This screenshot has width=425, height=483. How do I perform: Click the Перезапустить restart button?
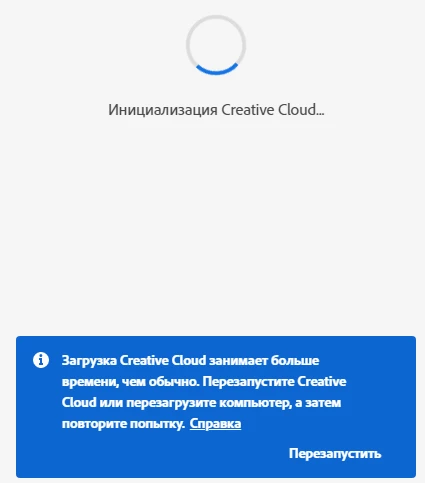pyautogui.click(x=335, y=454)
